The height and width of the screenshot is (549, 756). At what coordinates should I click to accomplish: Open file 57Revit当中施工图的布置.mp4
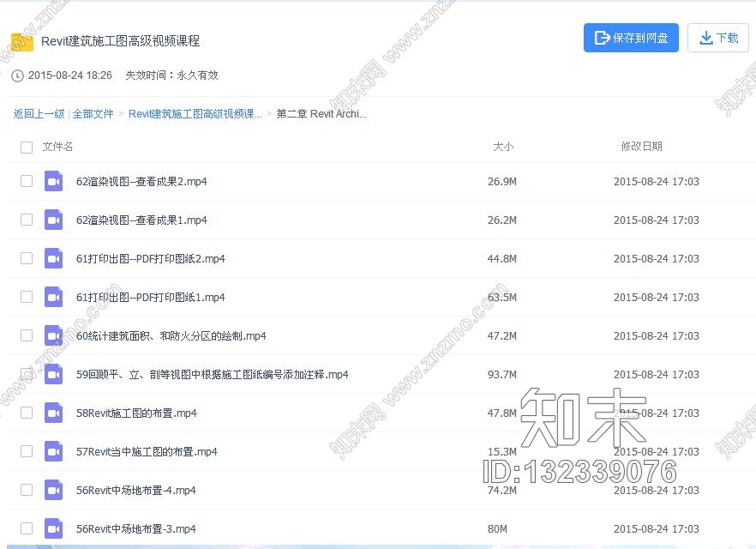pyautogui.click(x=147, y=451)
